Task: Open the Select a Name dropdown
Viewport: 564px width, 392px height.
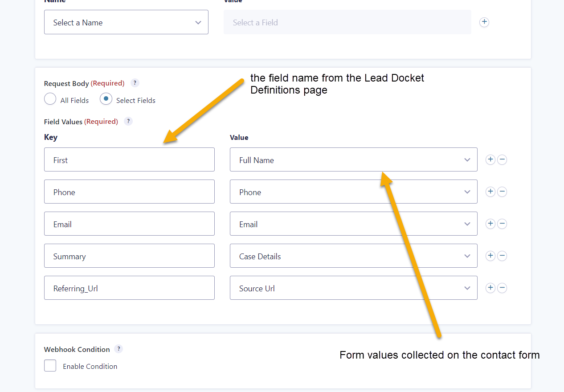Action: [126, 22]
